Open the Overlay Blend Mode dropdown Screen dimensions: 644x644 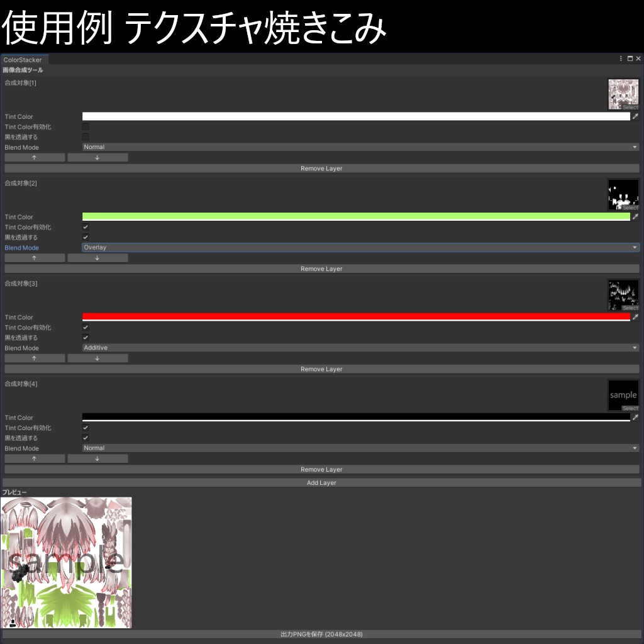click(358, 247)
